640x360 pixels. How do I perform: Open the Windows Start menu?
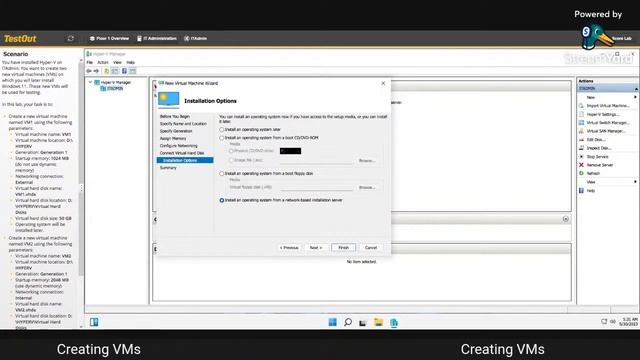coord(333,322)
